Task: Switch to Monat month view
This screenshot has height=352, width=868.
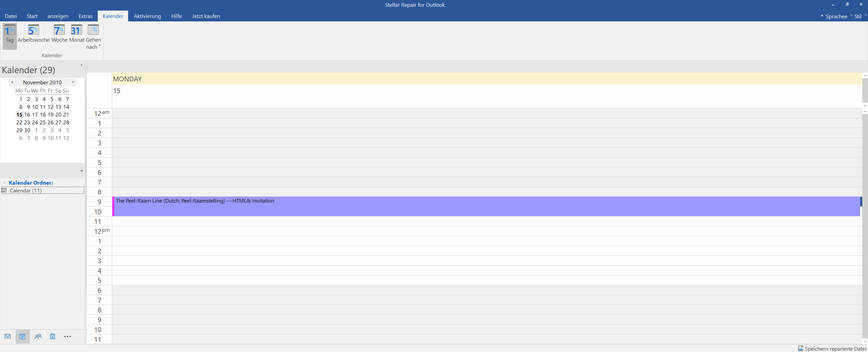Action: [x=77, y=34]
